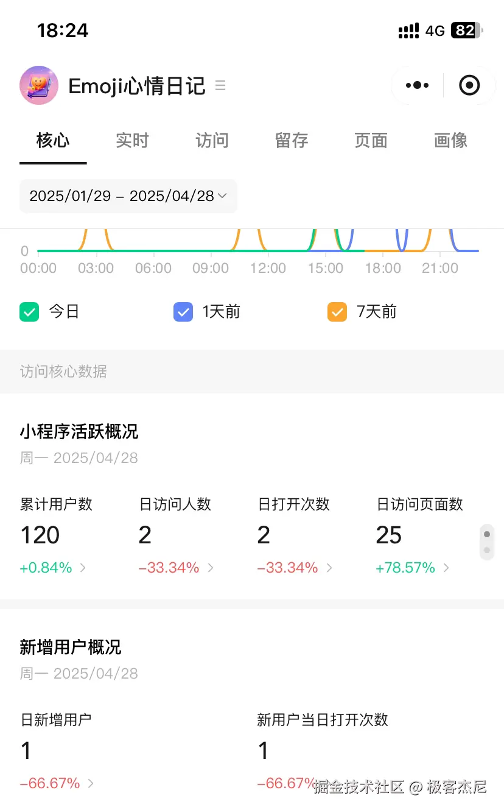Tap the battery indicator showing 82
Screen dimensions: 504x812
[x=465, y=30]
